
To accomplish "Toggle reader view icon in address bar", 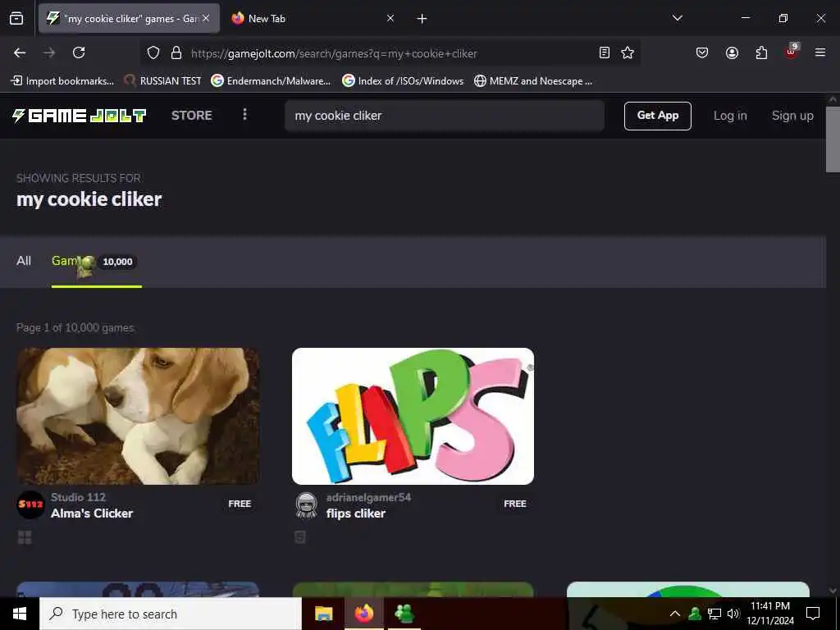I will (605, 52).
